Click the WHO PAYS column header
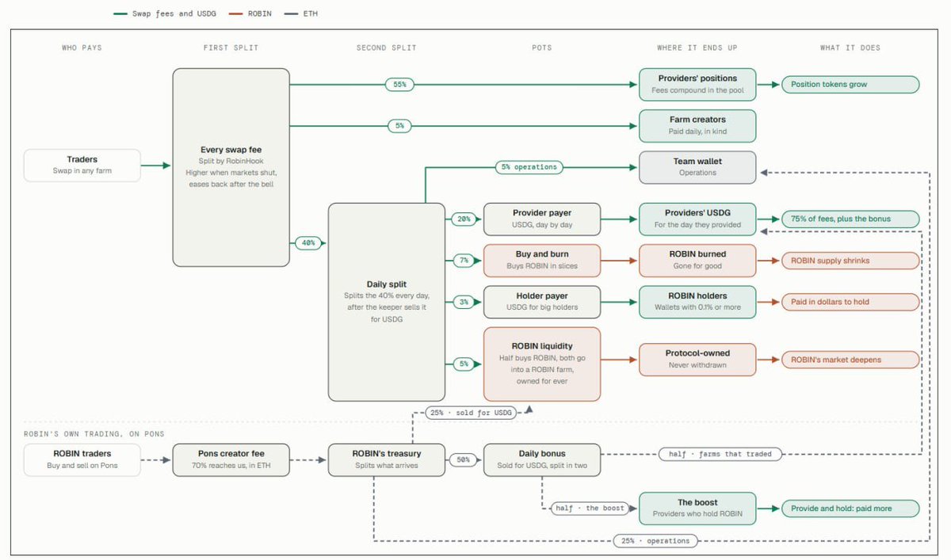 [x=82, y=48]
